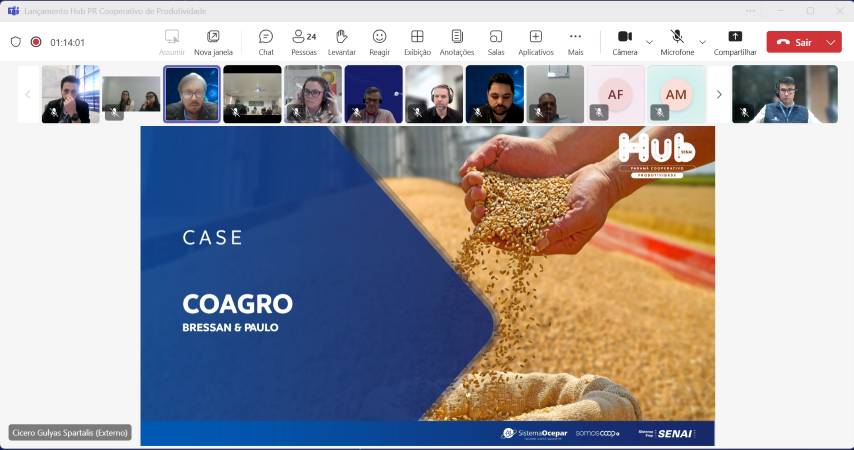Show the Pessoas participants list
This screenshot has width=854, height=450.
click(304, 42)
